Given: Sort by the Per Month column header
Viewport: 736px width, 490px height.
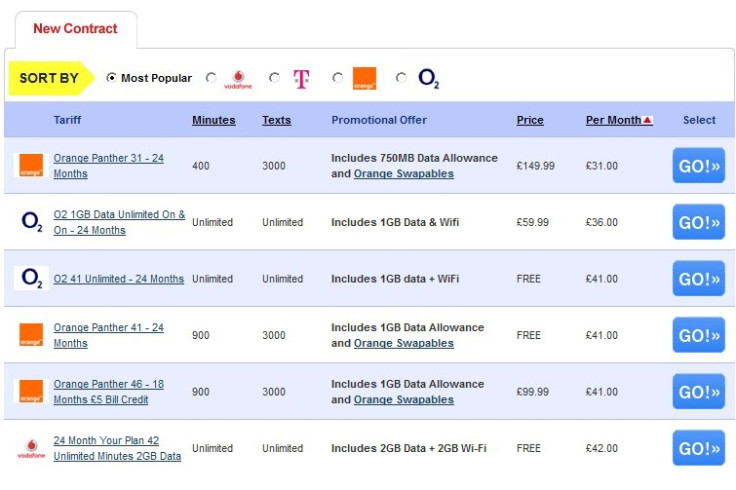Looking at the screenshot, I should [613, 120].
